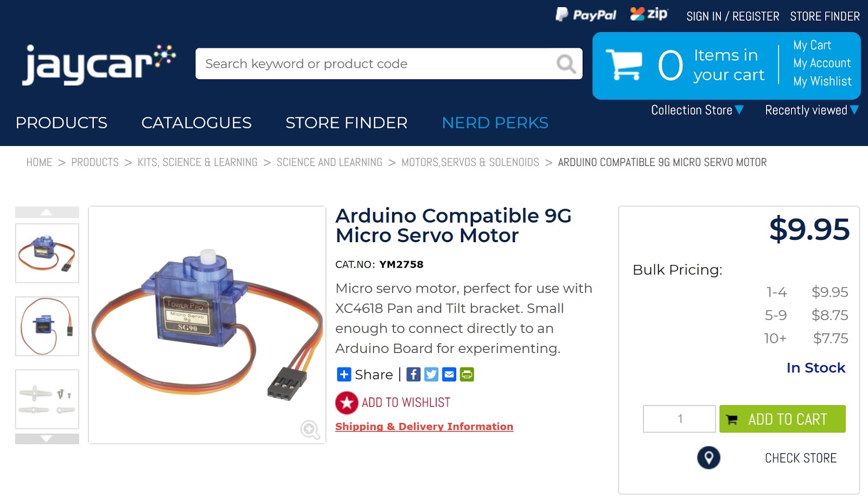Show next thumbnails with down arrow
Image resolution: width=868 pixels, height=499 pixels.
(x=47, y=439)
